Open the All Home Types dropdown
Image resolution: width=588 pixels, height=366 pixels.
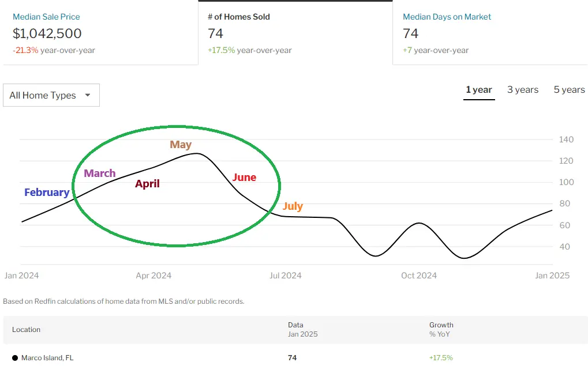pyautogui.click(x=51, y=96)
